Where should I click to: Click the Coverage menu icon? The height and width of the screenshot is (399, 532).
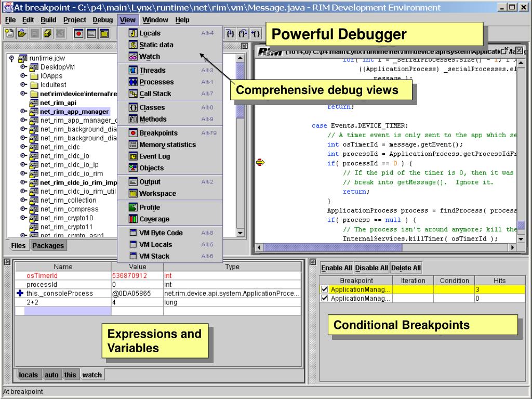click(133, 219)
